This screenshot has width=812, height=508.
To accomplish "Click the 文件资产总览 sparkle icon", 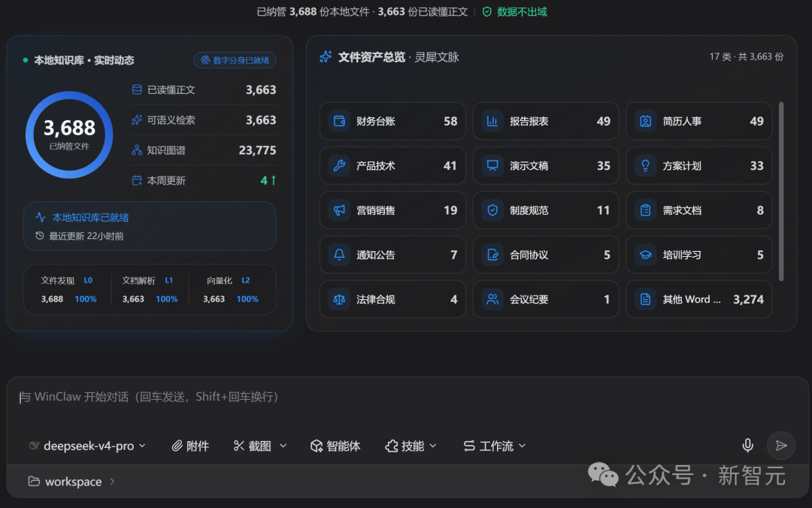I will 326,57.
